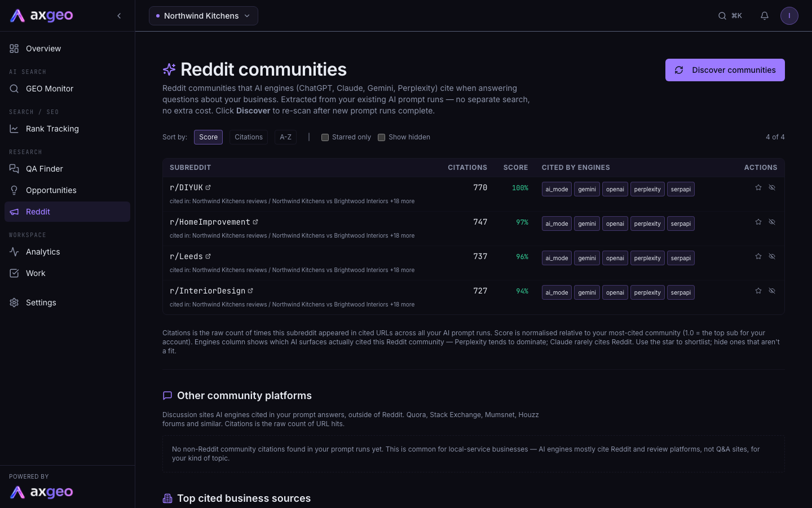Click the r/DIYUK subreddit name

pyautogui.click(x=186, y=187)
